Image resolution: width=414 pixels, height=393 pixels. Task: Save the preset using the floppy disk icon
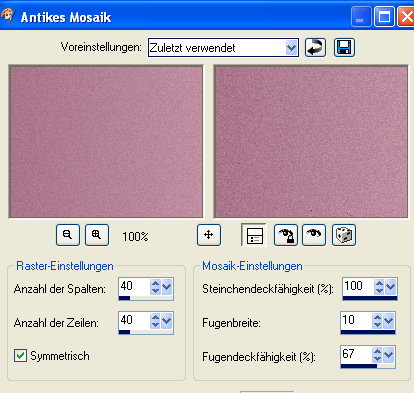[344, 47]
